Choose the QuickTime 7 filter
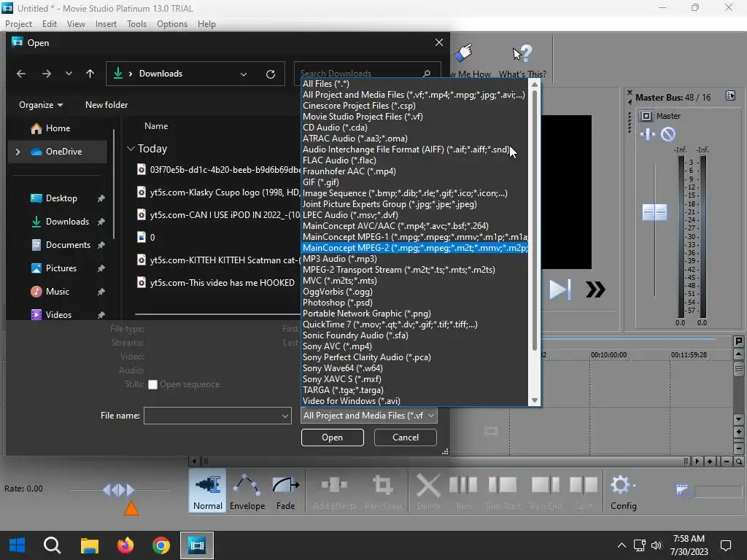This screenshot has height=560, width=747. tap(414, 324)
